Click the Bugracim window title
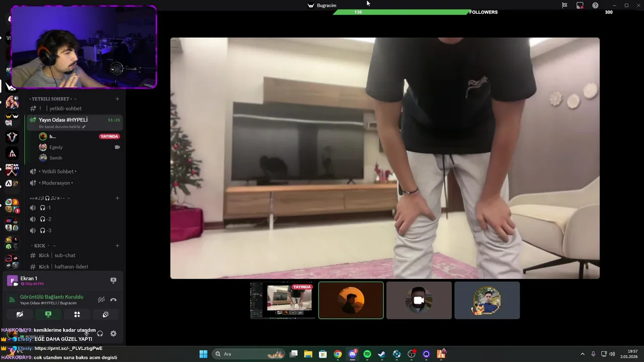 tap(327, 6)
